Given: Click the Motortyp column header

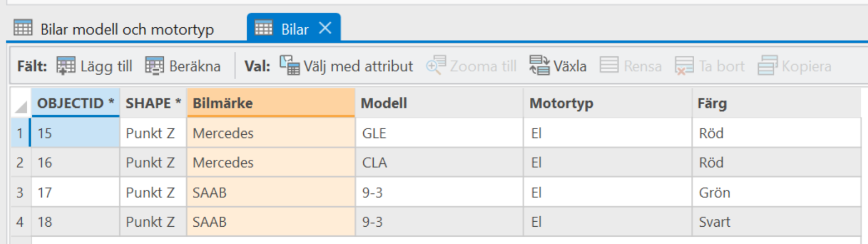Looking at the screenshot, I should 607,103.
